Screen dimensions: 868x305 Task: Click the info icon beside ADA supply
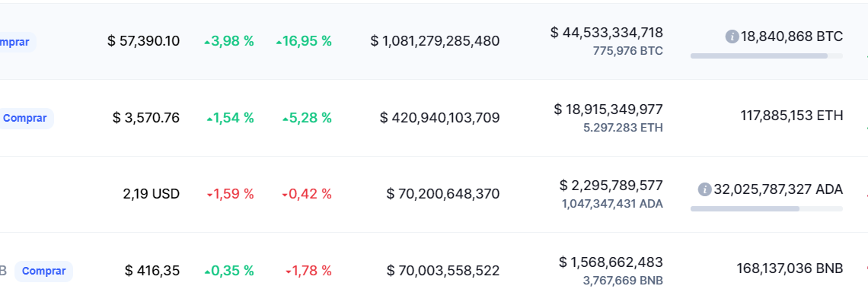[x=705, y=189]
